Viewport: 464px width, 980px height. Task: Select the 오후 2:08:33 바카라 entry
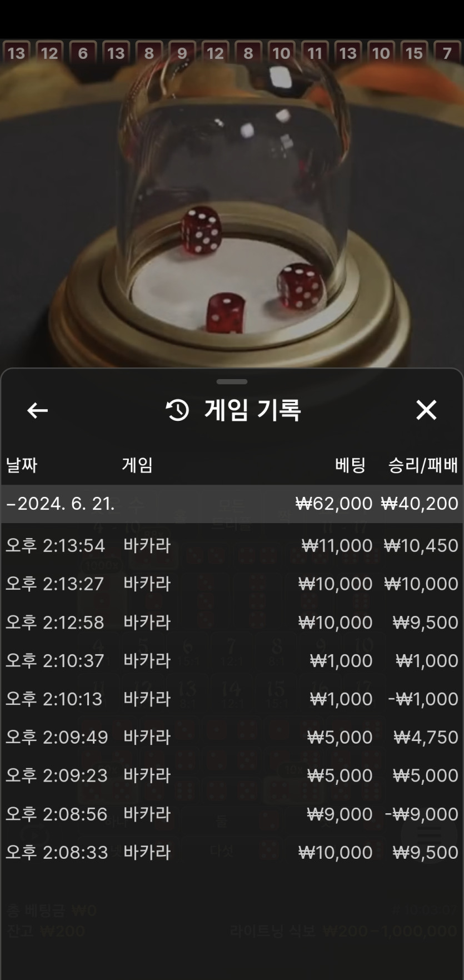(x=232, y=852)
